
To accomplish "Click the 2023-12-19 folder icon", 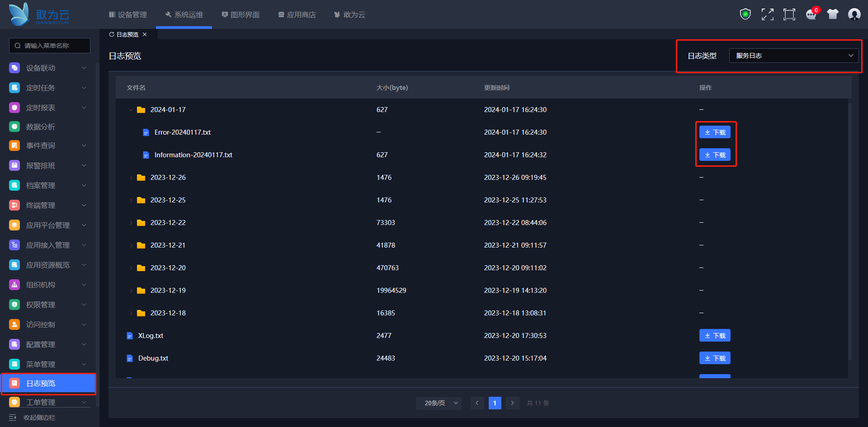I will (141, 291).
